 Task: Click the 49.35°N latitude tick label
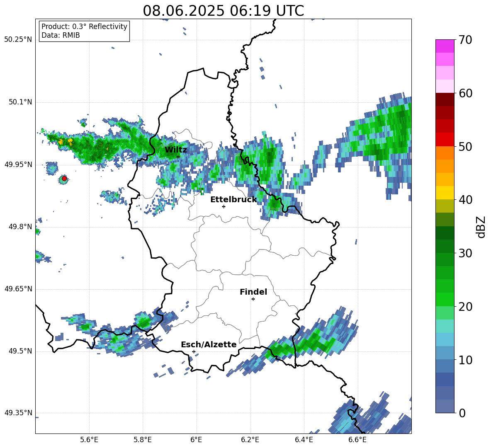(18, 413)
